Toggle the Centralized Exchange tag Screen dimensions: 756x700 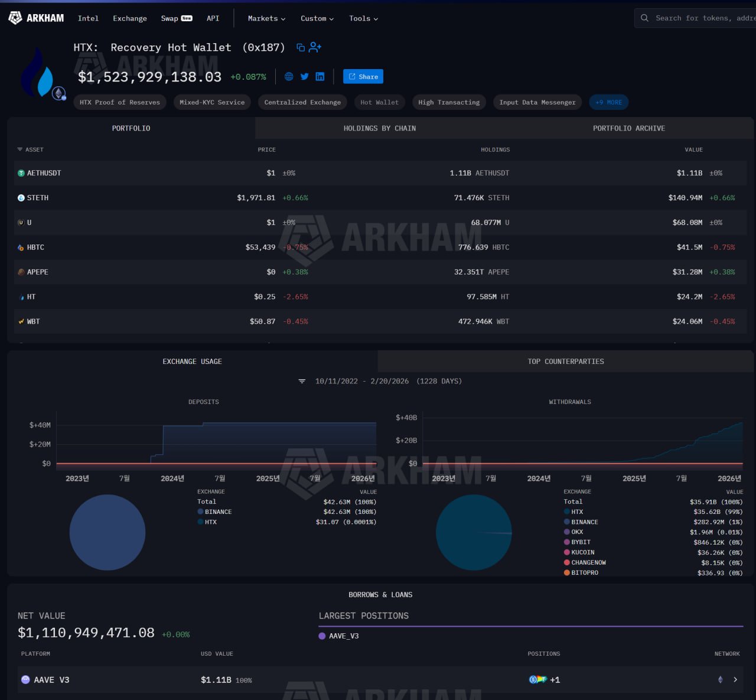[302, 102]
